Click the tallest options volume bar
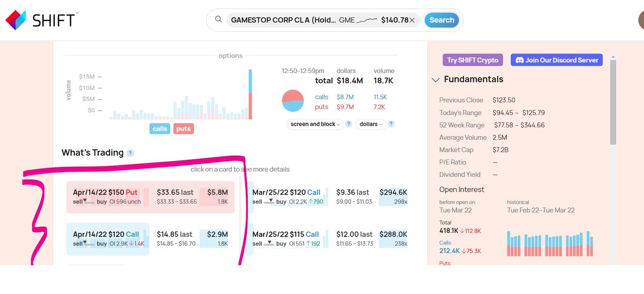The width and height of the screenshot is (644, 294). coord(250,95)
